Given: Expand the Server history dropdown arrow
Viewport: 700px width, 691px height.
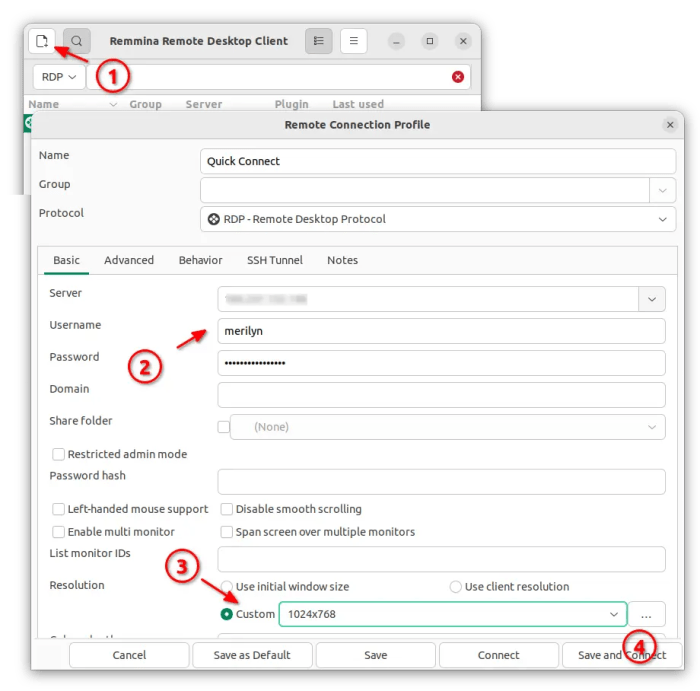Looking at the screenshot, I should point(652,299).
